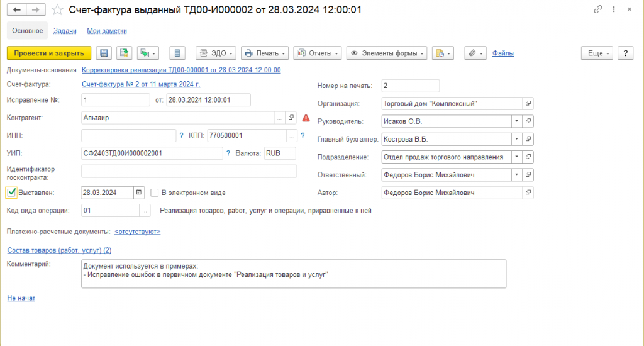
Task: Open Элементы формы dropdown with eye icon
Action: (x=387, y=53)
